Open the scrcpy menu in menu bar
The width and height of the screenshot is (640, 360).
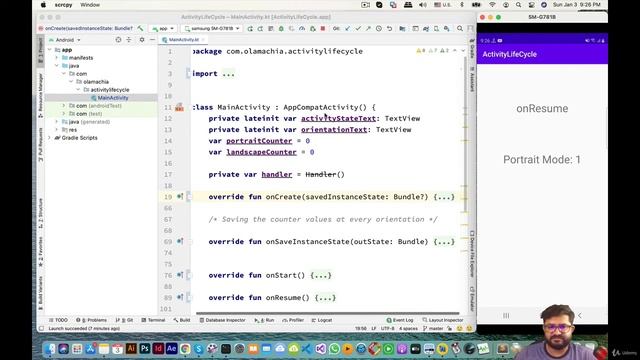[x=63, y=5]
